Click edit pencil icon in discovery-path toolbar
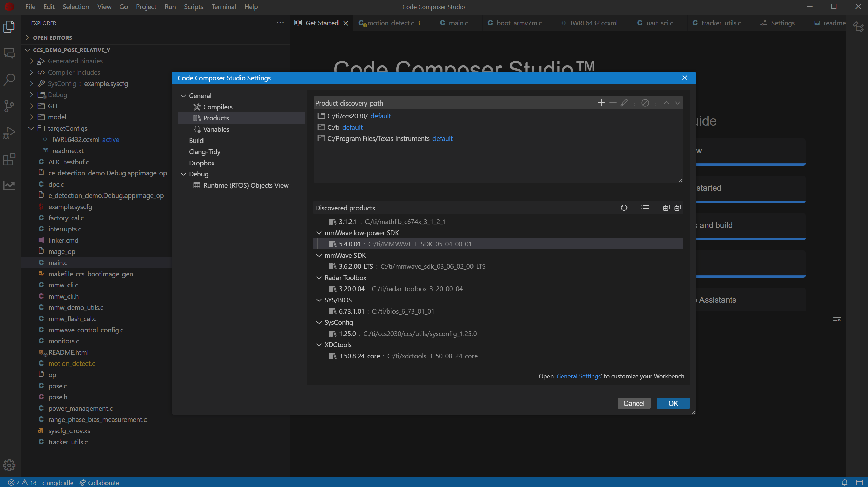The width and height of the screenshot is (868, 487). (x=624, y=103)
